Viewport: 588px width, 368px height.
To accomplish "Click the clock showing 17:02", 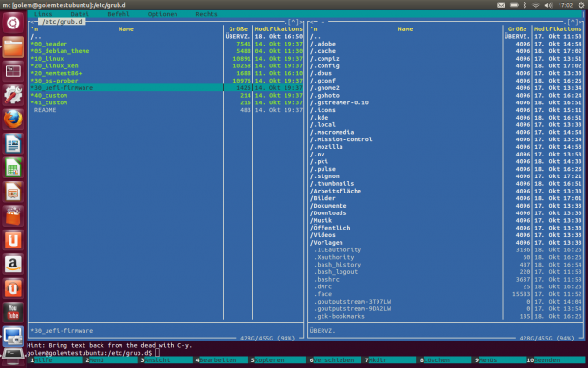I will tap(565, 5).
